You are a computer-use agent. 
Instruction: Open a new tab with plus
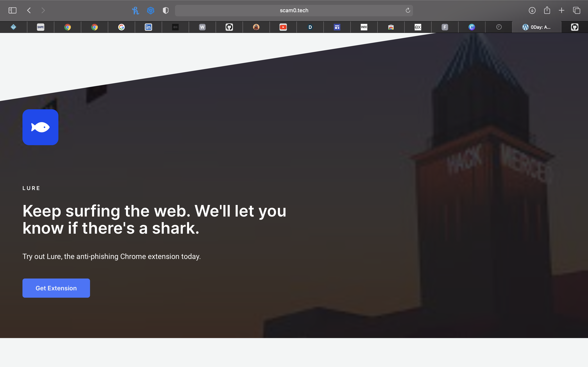click(561, 10)
